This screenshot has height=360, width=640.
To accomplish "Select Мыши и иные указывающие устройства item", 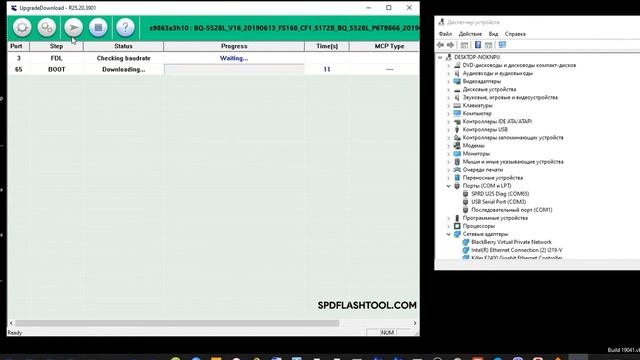I will click(x=513, y=162).
